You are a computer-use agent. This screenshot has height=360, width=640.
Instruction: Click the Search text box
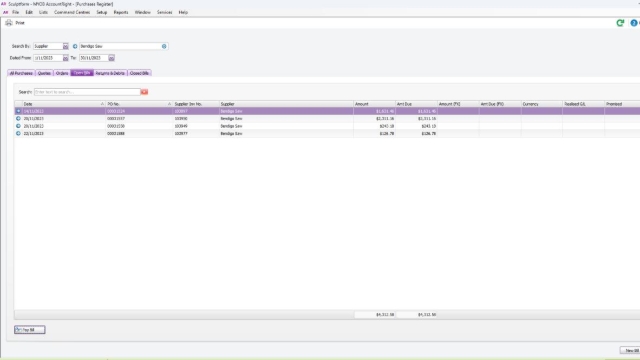[x=87, y=92]
